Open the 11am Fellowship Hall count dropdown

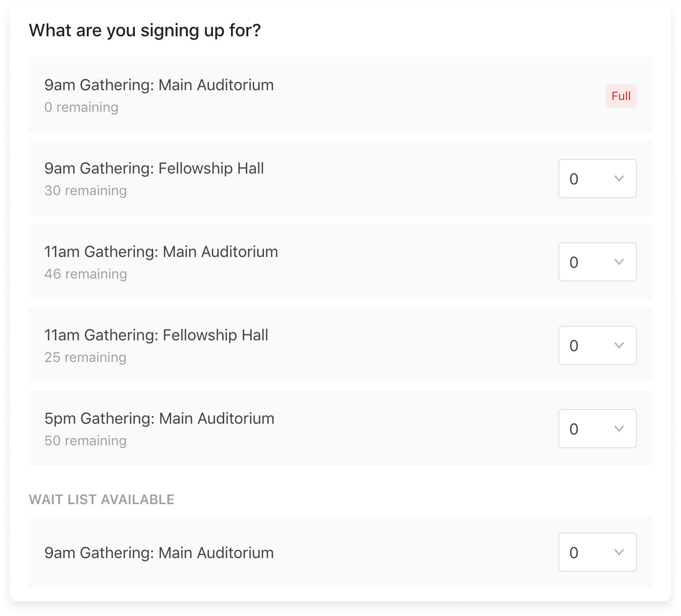pos(597,345)
